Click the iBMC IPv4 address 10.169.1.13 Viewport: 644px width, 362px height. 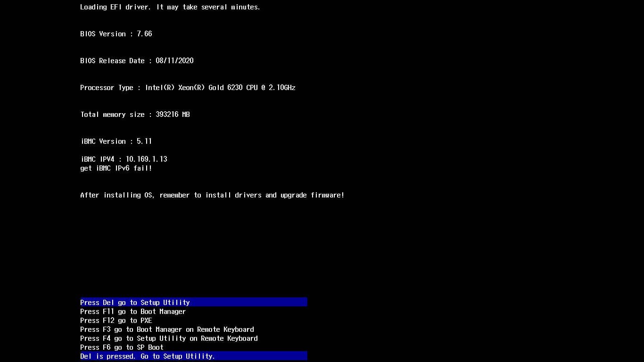click(146, 159)
